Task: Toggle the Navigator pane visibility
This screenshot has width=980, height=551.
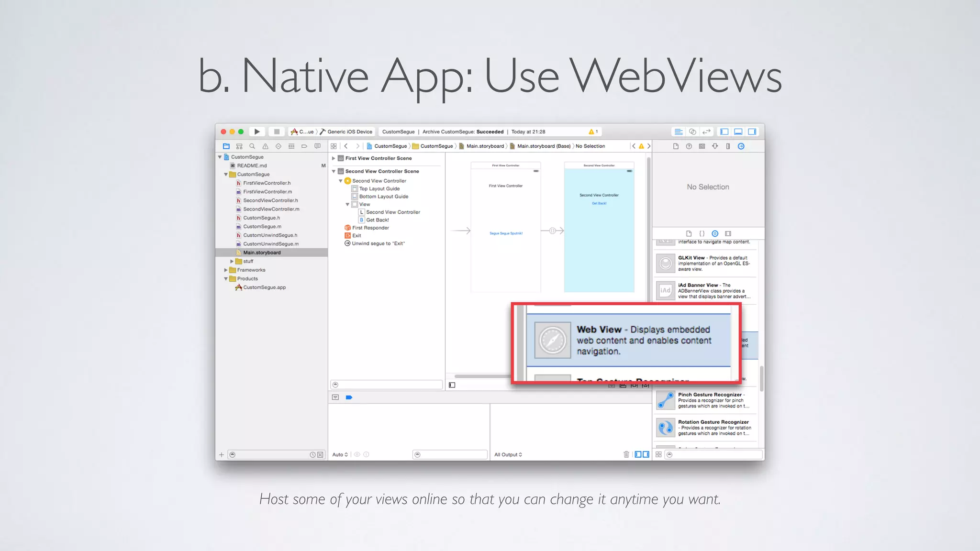Action: point(724,132)
